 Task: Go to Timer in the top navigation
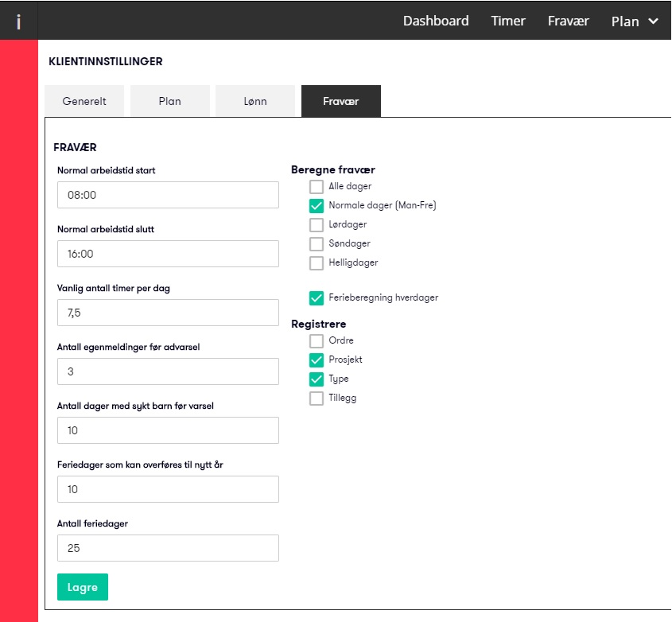point(508,21)
